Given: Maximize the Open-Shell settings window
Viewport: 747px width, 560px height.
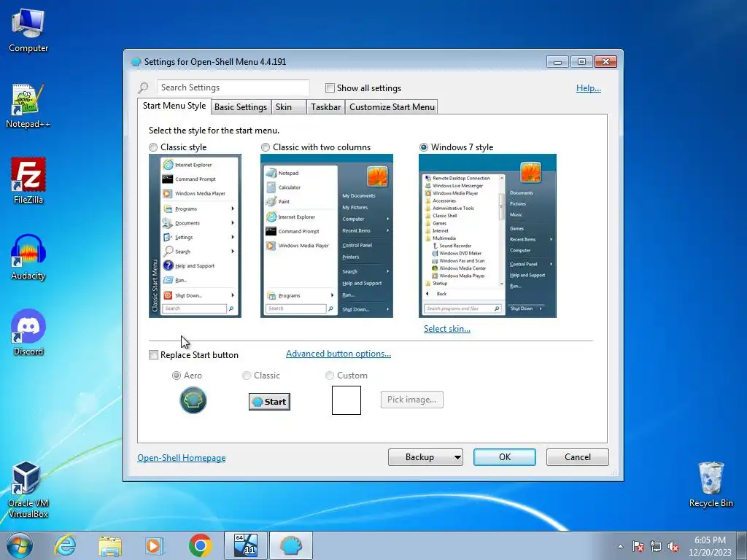Looking at the screenshot, I should click(581, 62).
